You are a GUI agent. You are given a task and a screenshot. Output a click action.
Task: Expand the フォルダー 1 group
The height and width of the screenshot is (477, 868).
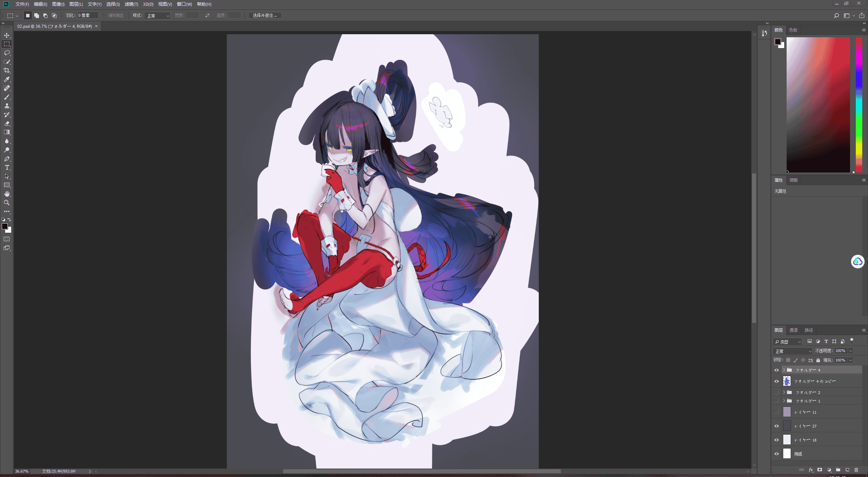[x=784, y=401]
